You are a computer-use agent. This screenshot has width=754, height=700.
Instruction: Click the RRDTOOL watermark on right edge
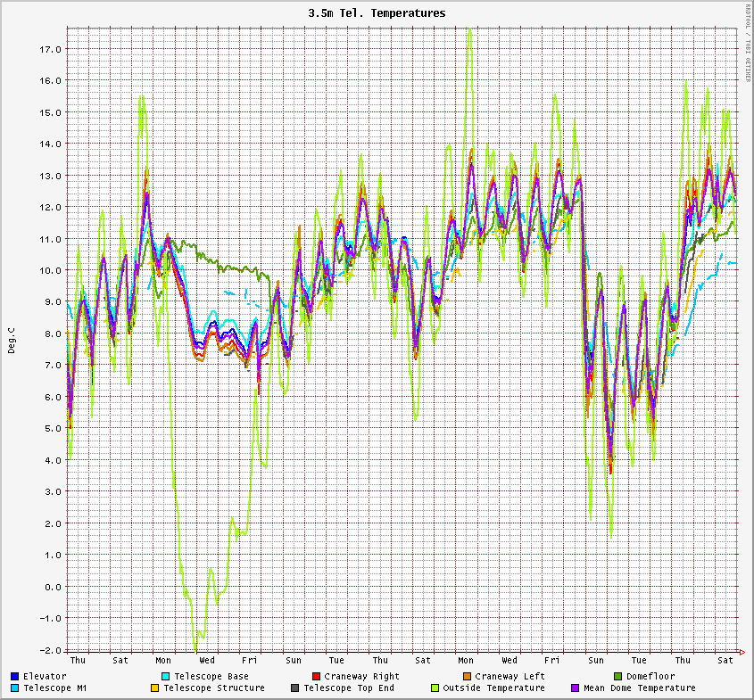tap(748, 45)
